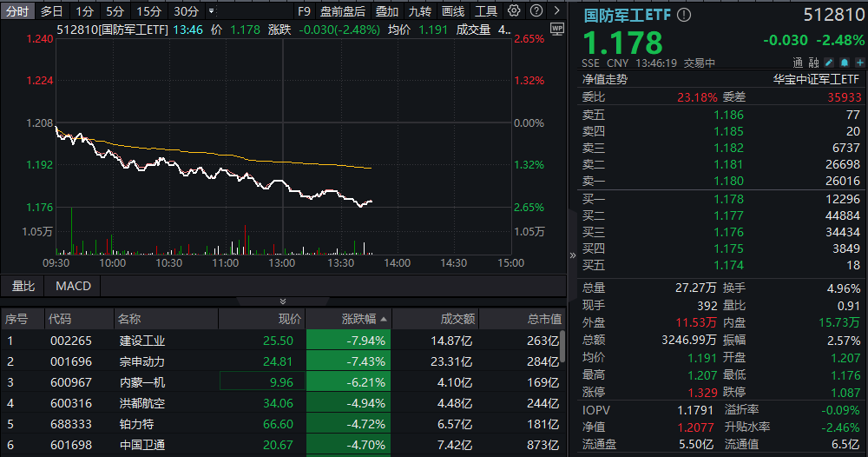Click IOPV value 1.1791
This screenshot has height=457, width=868.
[x=695, y=410]
